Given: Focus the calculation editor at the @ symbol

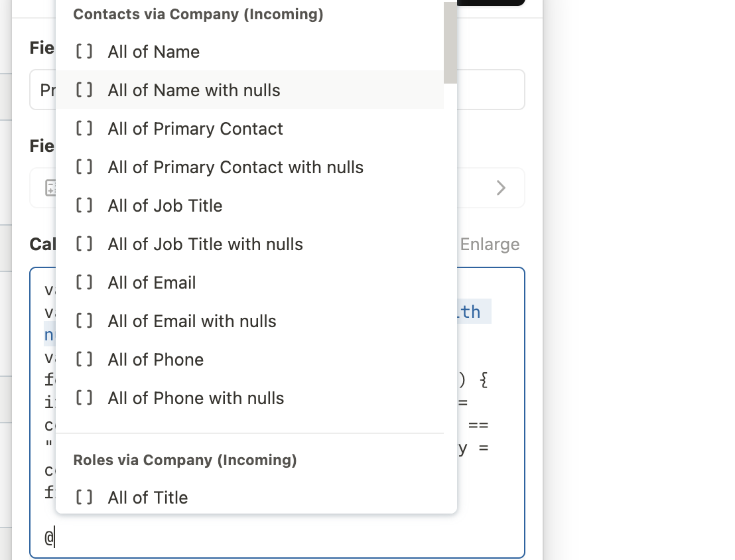Looking at the screenshot, I should pos(50,537).
